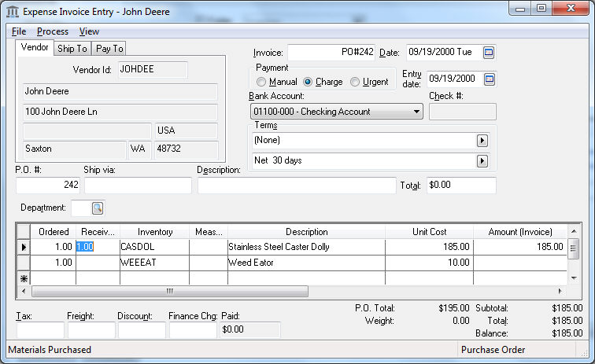This screenshot has height=364, width=595.
Task: Click the grid vertical scroll up arrow
Action: click(x=574, y=231)
